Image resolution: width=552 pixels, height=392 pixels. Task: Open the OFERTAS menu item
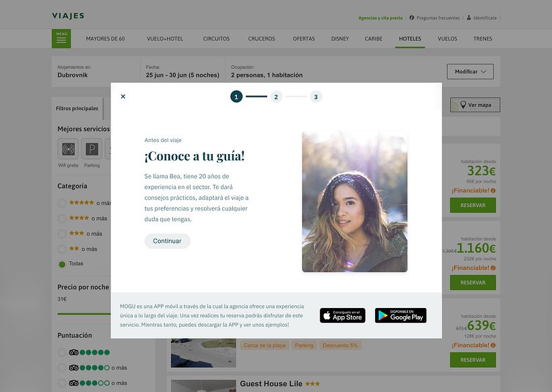pos(304,39)
